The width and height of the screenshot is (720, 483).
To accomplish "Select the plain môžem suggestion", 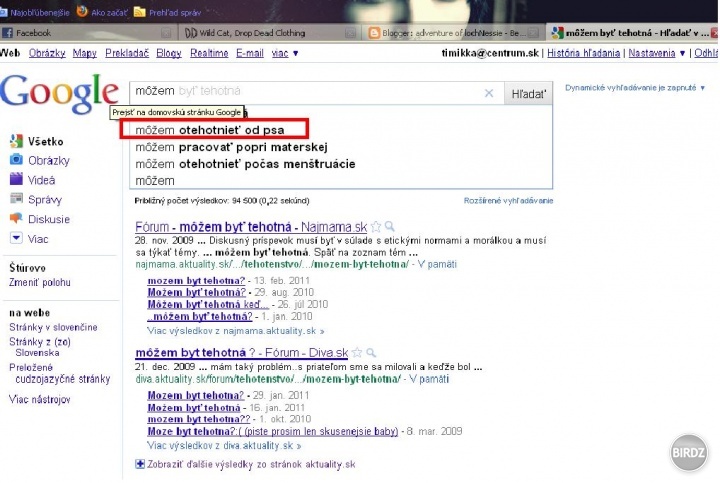I will 340,180.
